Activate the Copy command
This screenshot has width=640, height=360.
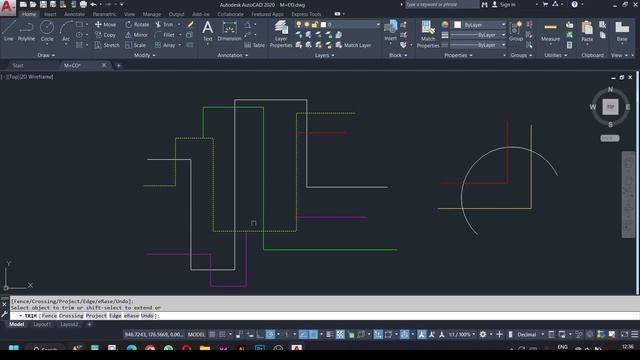(x=105, y=35)
